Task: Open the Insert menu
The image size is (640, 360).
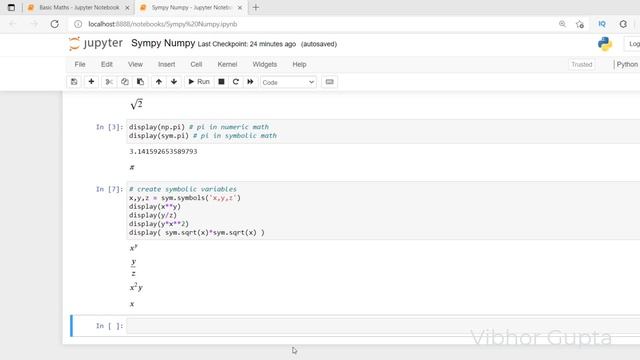Action: pos(167,64)
